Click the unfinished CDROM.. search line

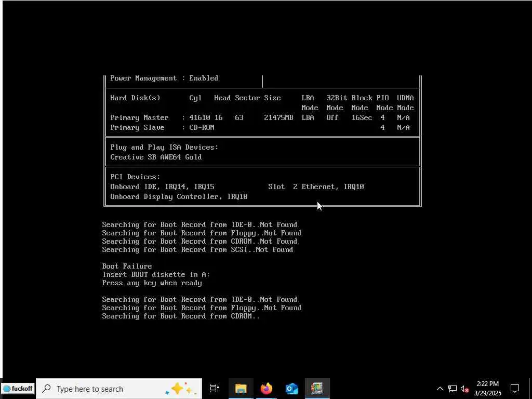point(181,316)
